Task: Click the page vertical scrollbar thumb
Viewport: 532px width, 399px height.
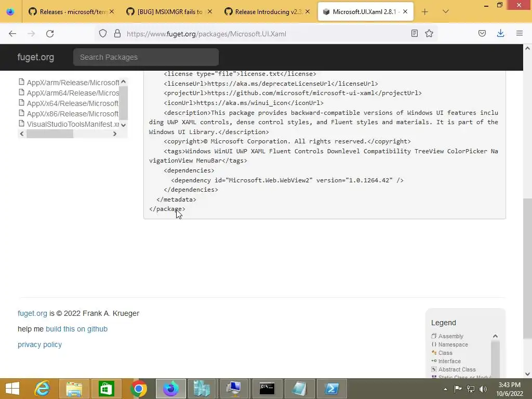Action: click(x=528, y=268)
